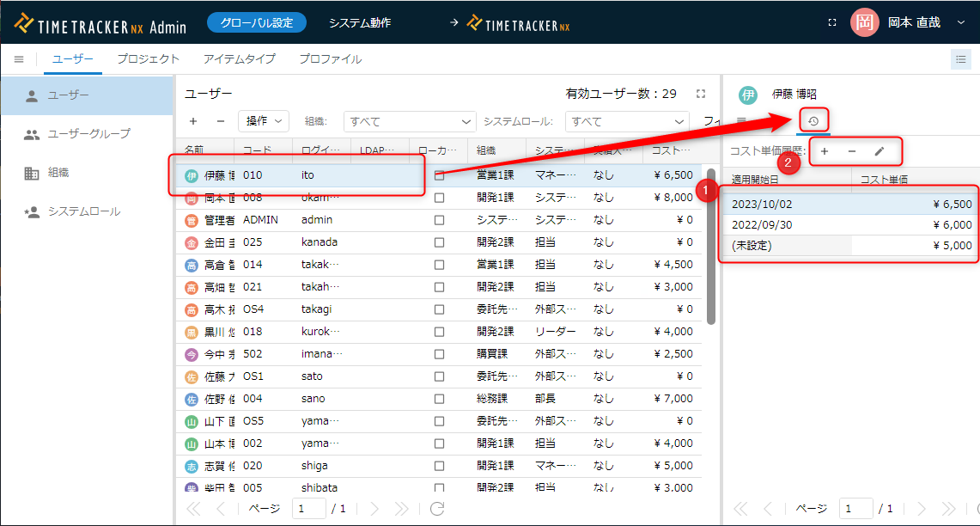Add a new user with plus icon
980x526 pixels.
click(193, 121)
